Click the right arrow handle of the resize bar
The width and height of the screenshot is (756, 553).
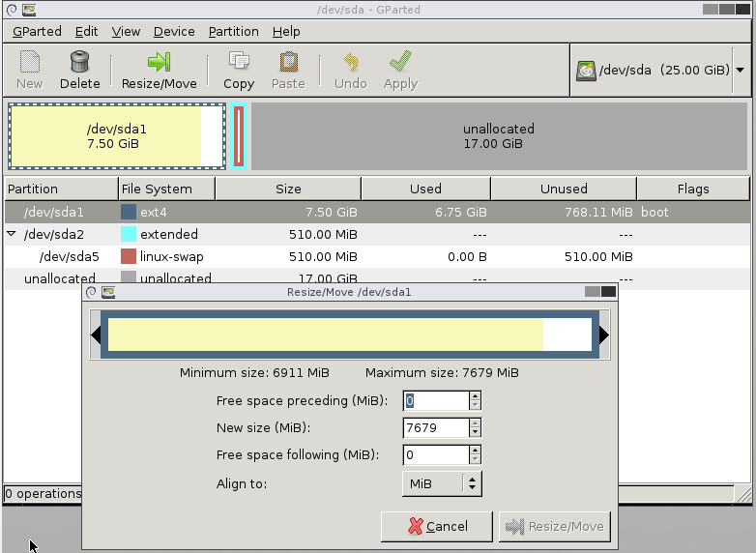(604, 335)
